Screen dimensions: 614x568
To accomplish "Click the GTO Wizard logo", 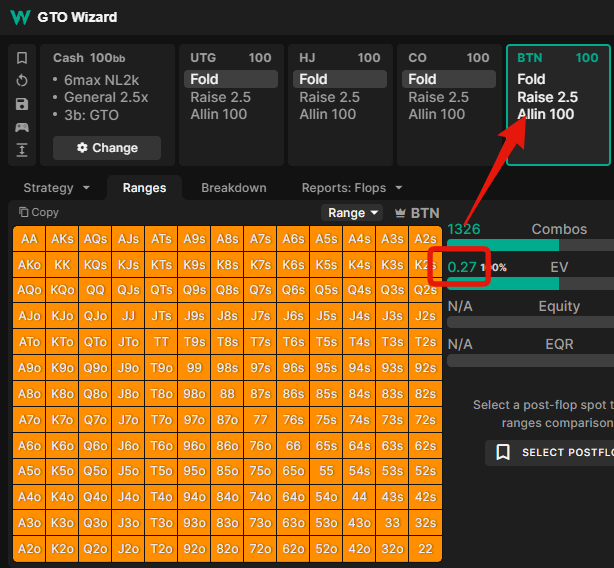I will pyautogui.click(x=20, y=17).
